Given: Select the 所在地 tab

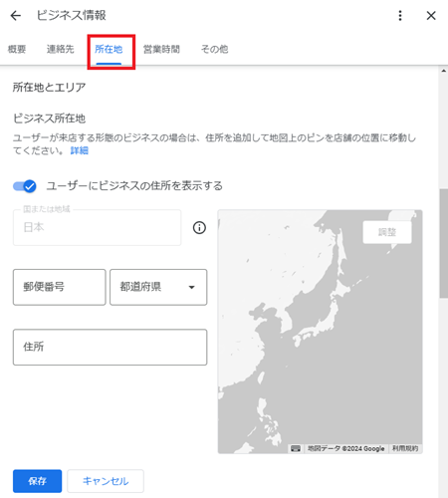Looking at the screenshot, I should pyautogui.click(x=109, y=50).
